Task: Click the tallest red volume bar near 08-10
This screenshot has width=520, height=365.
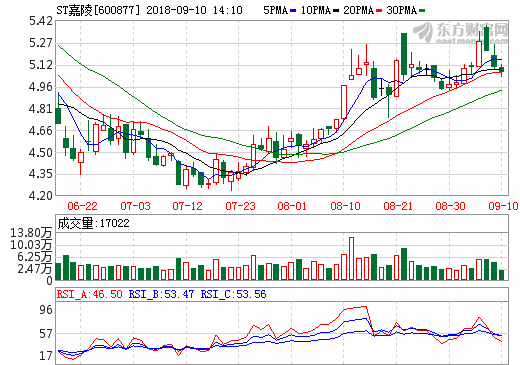Action: tap(351, 259)
